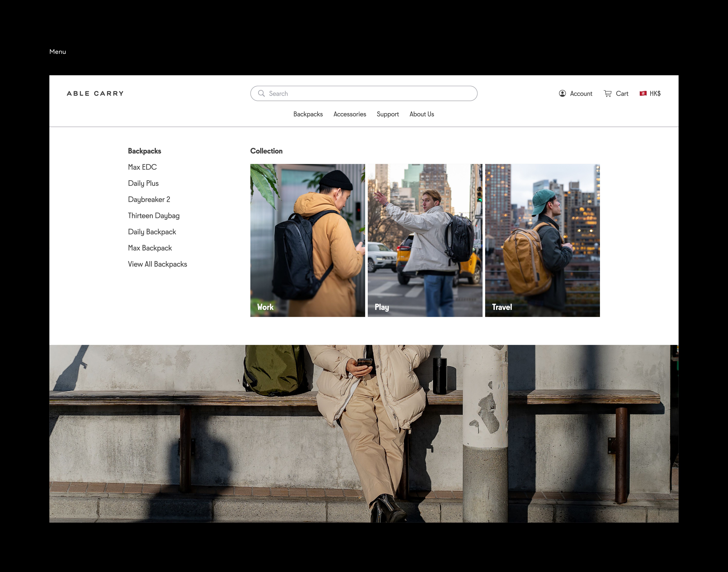Screen dimensions: 728x572
Task: Go to Thirteen Daybag product
Action: 154,216
